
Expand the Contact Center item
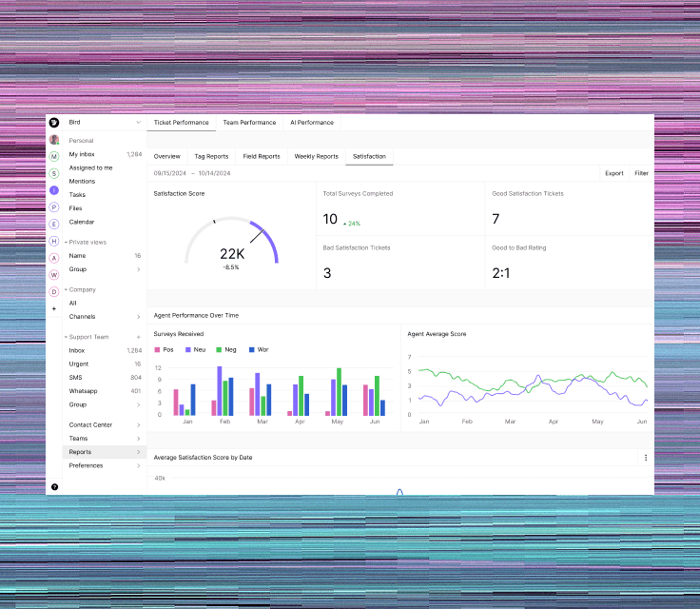(139, 425)
